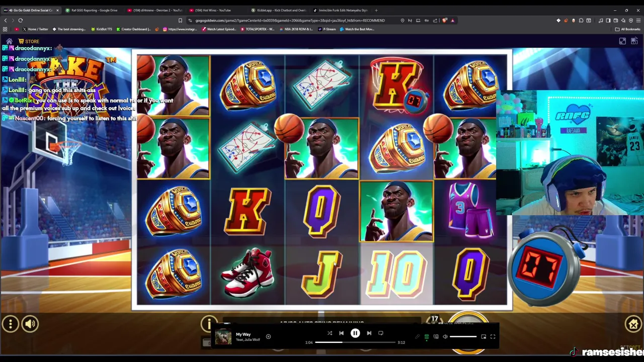Image resolution: width=644 pixels, height=362 pixels.
Task: Expand Spotify player to fullscreen
Action: 493,337
